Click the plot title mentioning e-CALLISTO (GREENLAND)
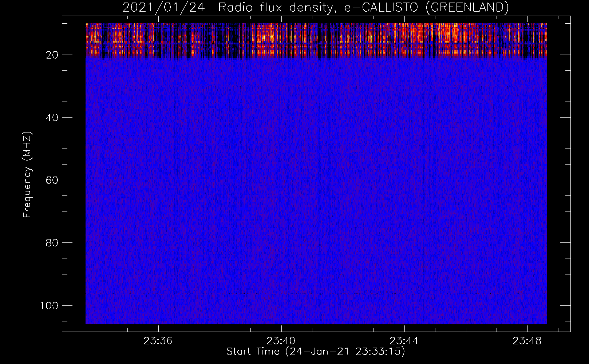Image resolution: width=589 pixels, height=364 pixels. (x=316, y=8)
